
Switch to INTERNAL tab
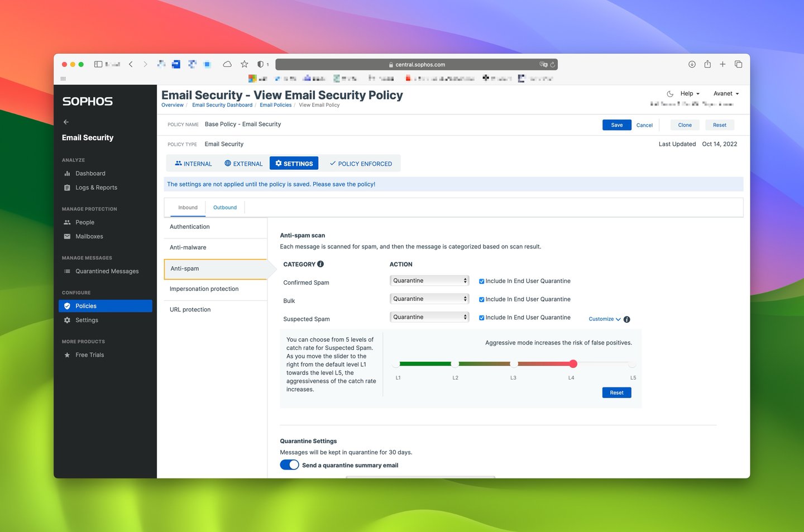click(x=193, y=164)
